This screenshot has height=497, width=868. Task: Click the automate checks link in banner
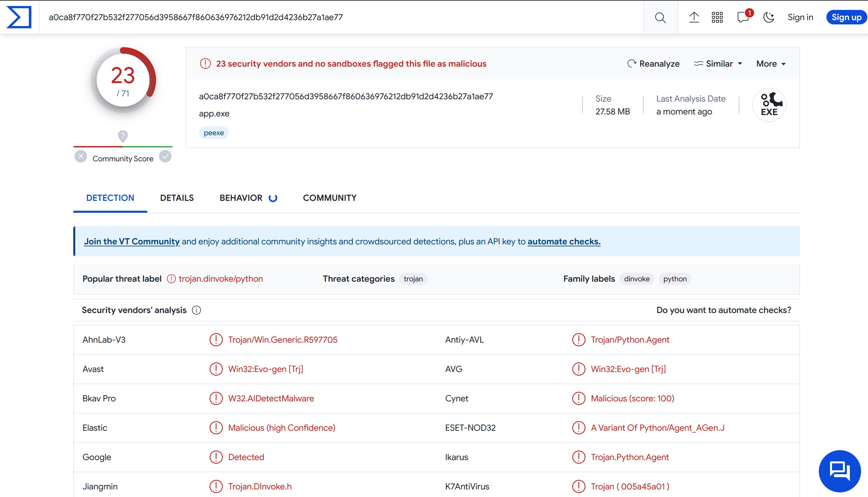(x=564, y=242)
